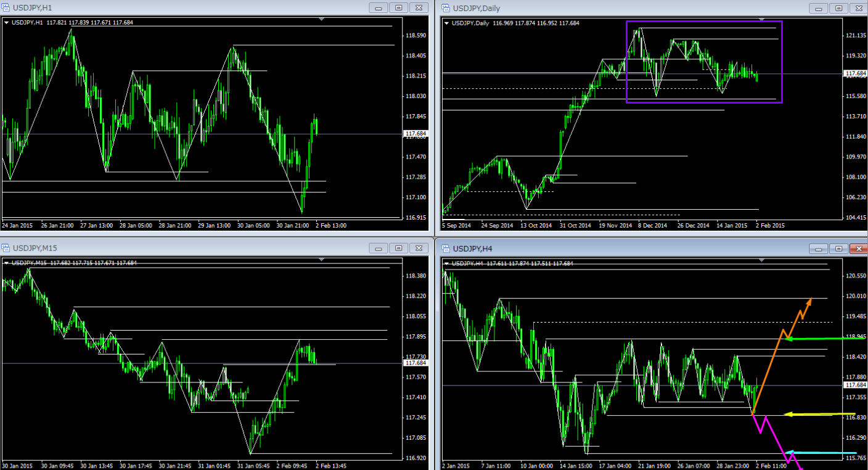Click the chart shift marker on Daily chart
Screen dimensions: 868x470
pyautogui.click(x=762, y=19)
